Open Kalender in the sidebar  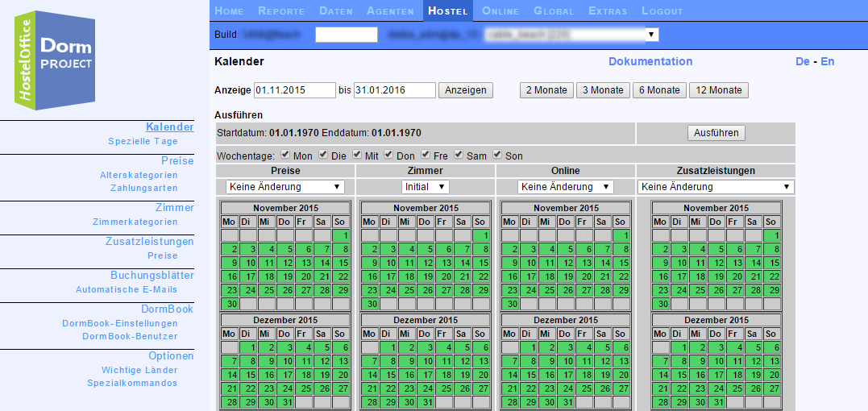tap(170, 127)
